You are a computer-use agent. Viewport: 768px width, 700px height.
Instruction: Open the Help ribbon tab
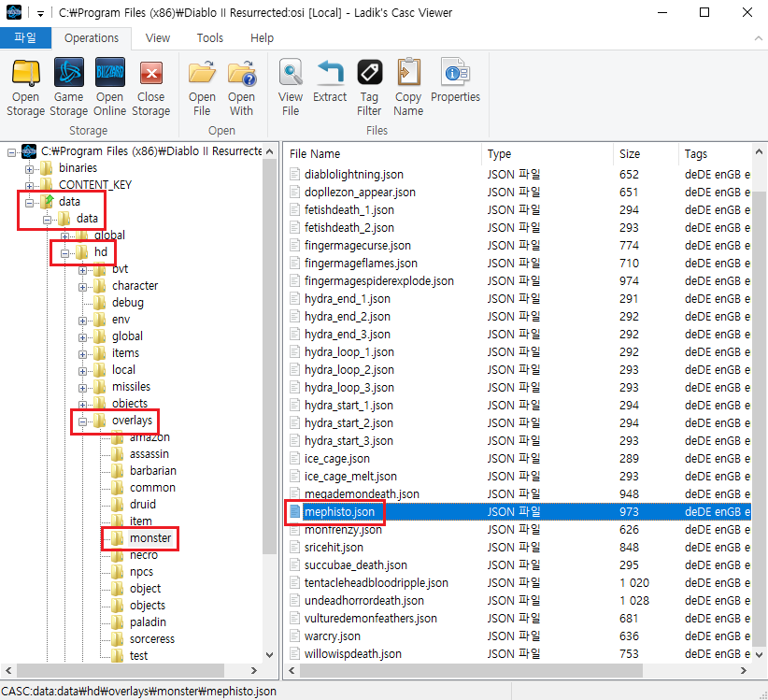pyautogui.click(x=262, y=38)
